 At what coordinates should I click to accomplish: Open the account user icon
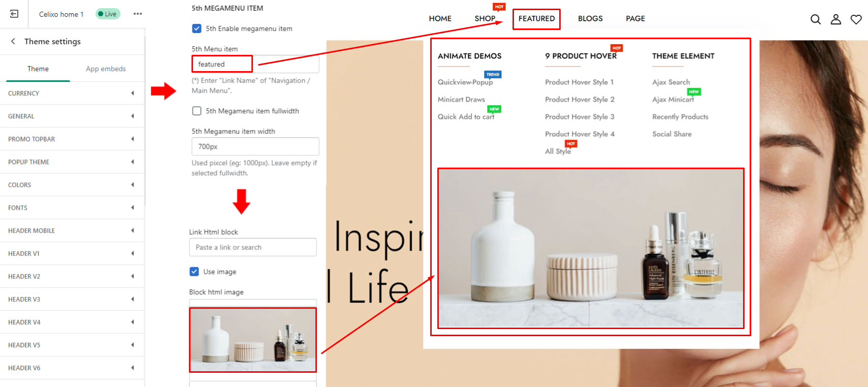[x=836, y=19]
